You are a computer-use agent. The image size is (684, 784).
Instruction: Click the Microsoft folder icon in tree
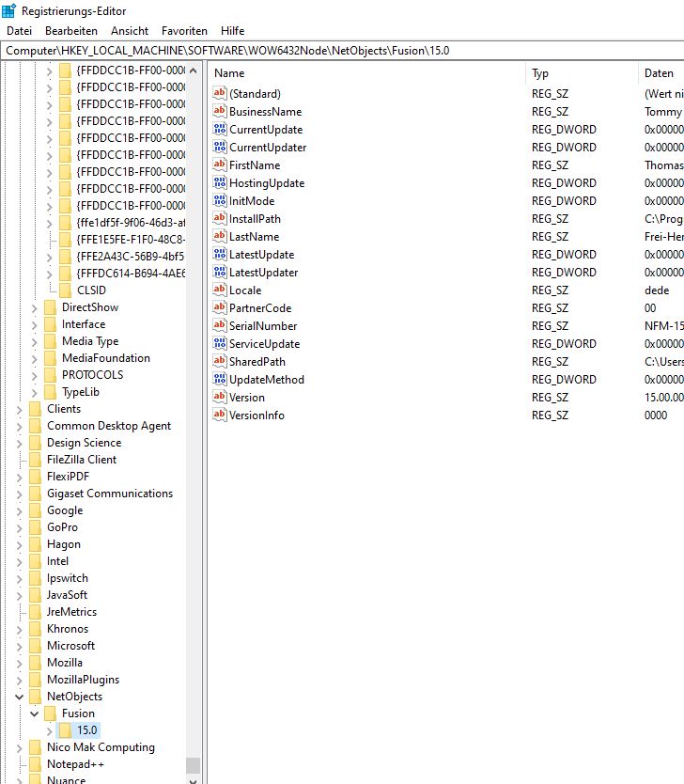[x=36, y=646]
